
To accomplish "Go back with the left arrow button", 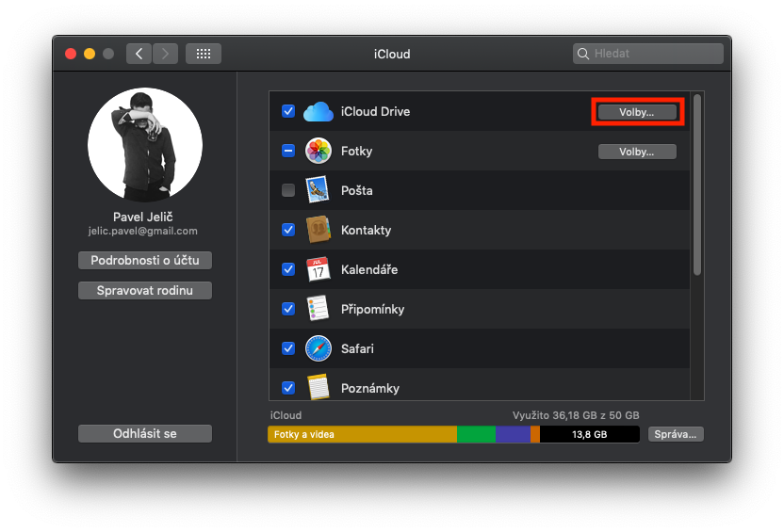I will click(139, 54).
